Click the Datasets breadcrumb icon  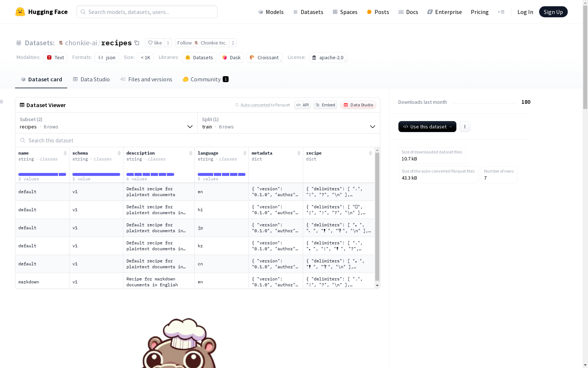tap(19, 43)
